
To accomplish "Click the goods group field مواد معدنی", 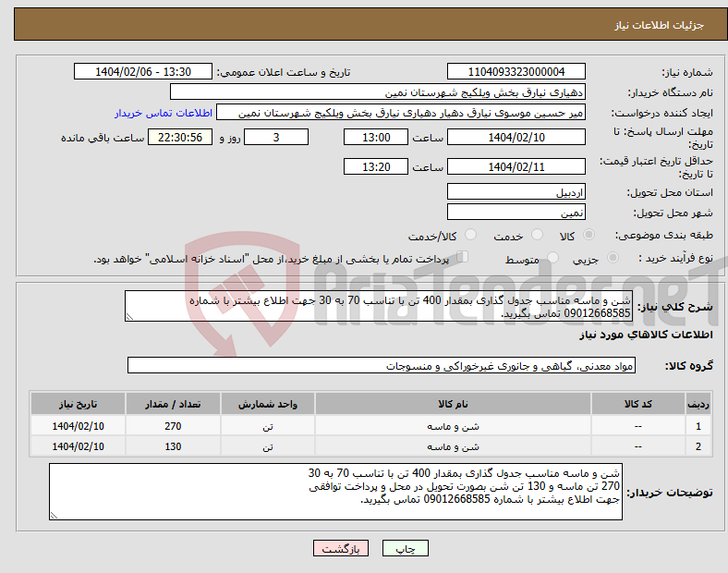I will [x=382, y=365].
